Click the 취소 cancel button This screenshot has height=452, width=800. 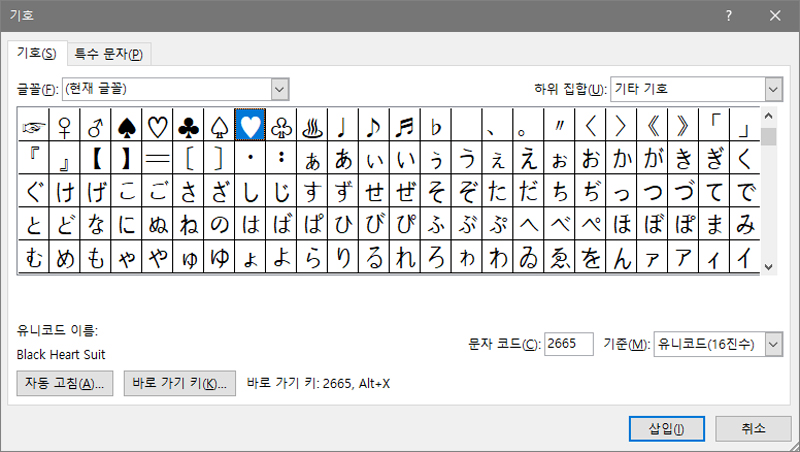(x=754, y=429)
